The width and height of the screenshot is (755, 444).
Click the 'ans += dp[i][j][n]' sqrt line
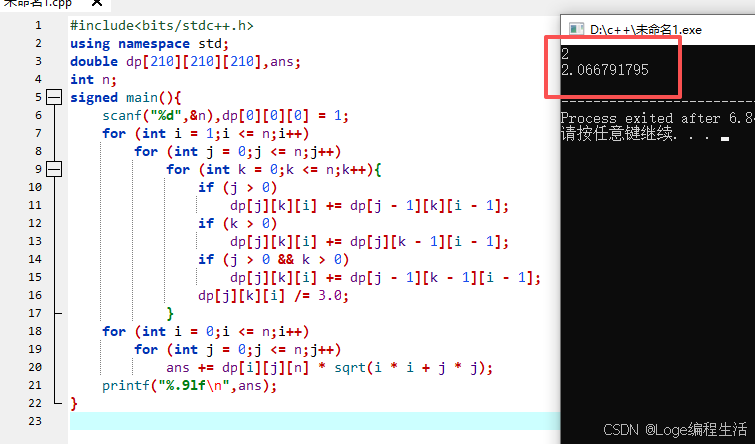pos(329,367)
